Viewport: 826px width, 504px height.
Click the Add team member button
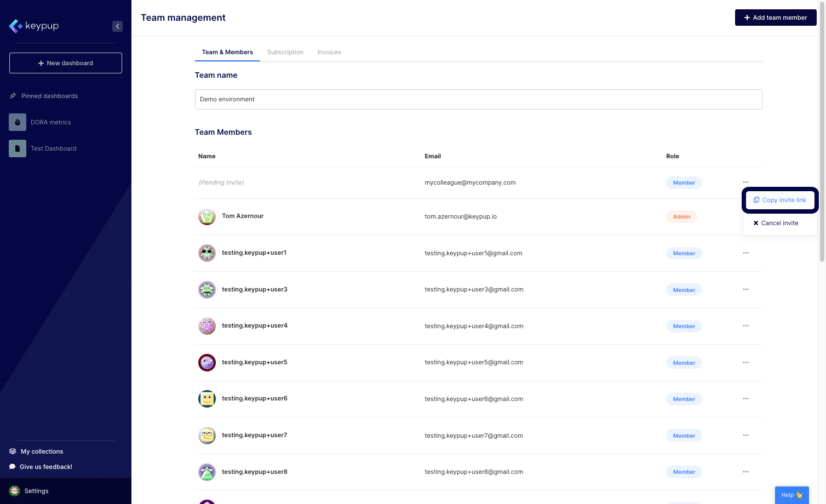(776, 18)
